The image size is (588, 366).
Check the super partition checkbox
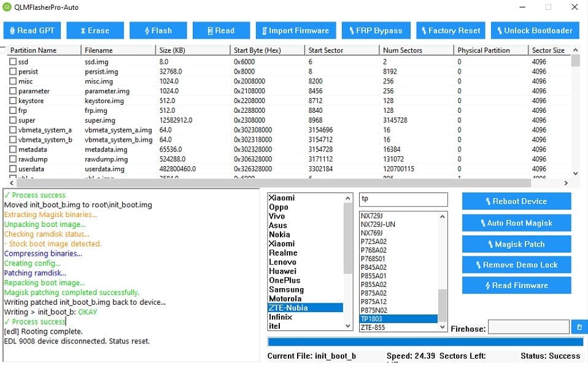(13, 120)
